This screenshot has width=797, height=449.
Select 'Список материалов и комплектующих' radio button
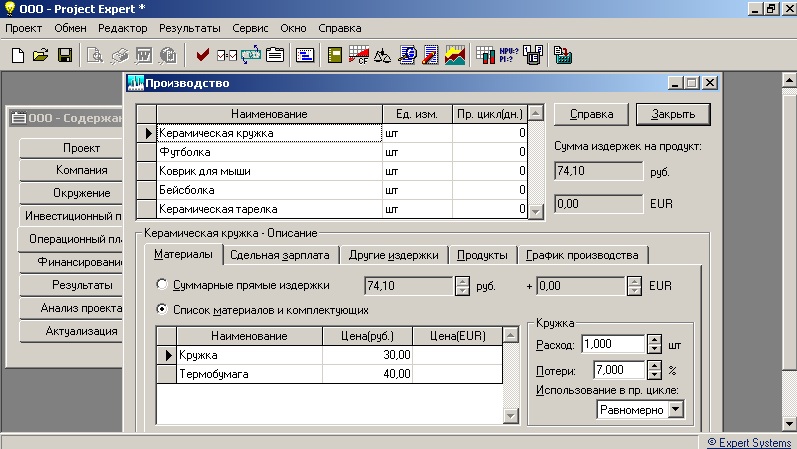tap(163, 310)
